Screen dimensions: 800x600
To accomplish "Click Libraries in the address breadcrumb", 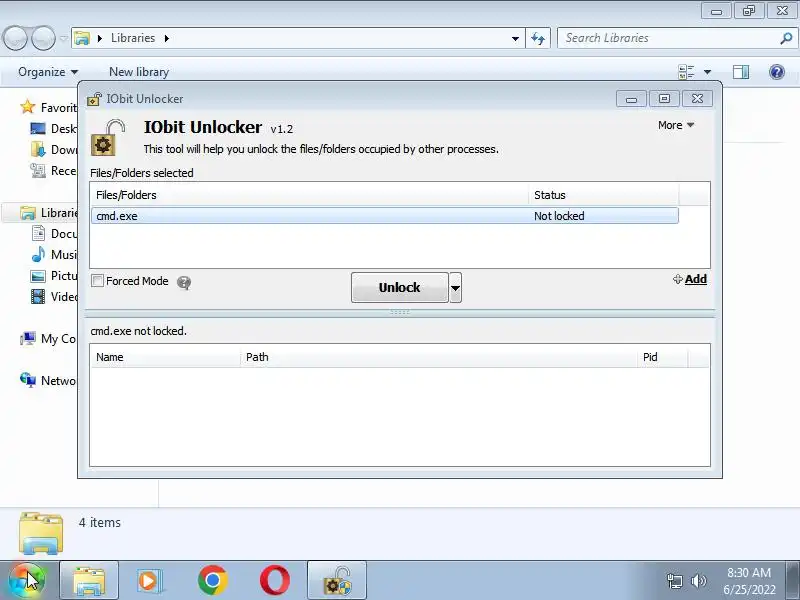I will (x=133, y=38).
